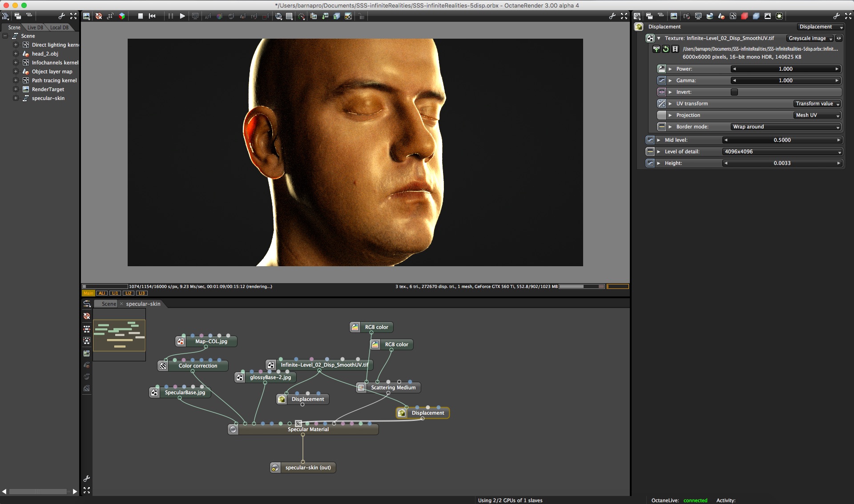Expand head_2.obj in scene tree
The image size is (854, 504).
point(16,54)
